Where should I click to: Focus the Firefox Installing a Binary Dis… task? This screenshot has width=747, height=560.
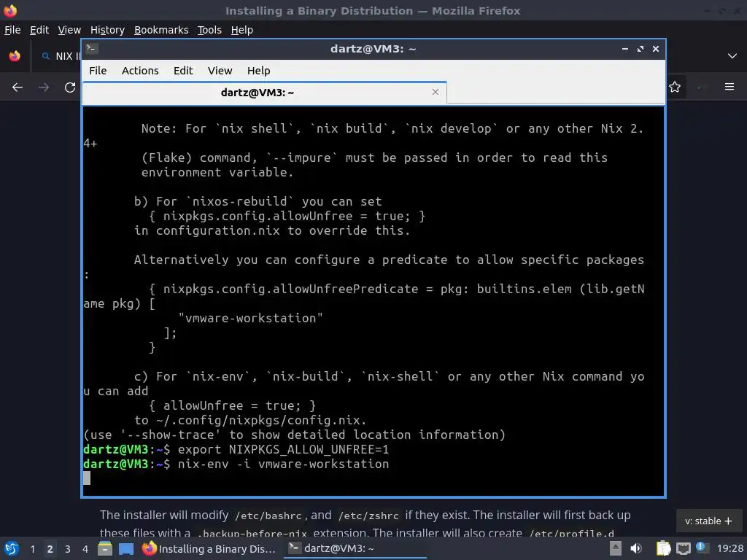tap(209, 548)
